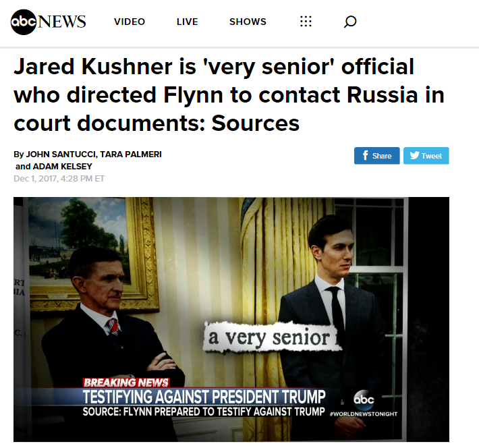Open author Tara Palmeri's byline link
Screen dimensions: 479x448
coord(131,155)
